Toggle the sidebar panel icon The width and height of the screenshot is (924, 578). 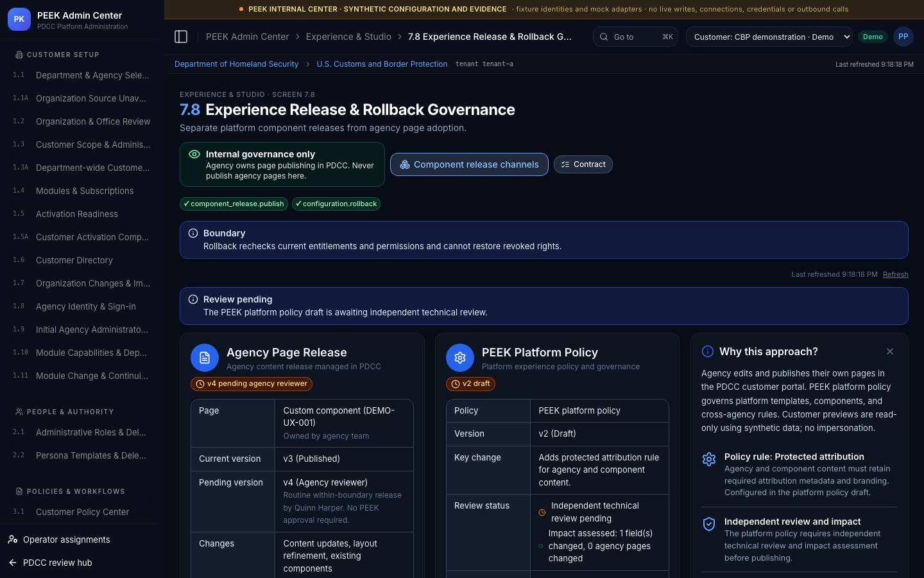pos(181,37)
